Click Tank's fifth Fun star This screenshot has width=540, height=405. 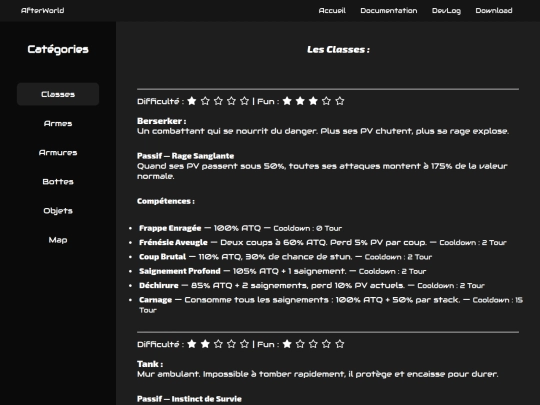click(340, 344)
